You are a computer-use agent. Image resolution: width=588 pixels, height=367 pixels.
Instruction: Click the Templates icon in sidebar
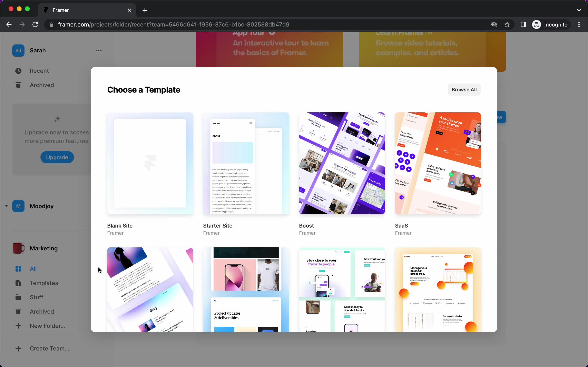tap(18, 283)
